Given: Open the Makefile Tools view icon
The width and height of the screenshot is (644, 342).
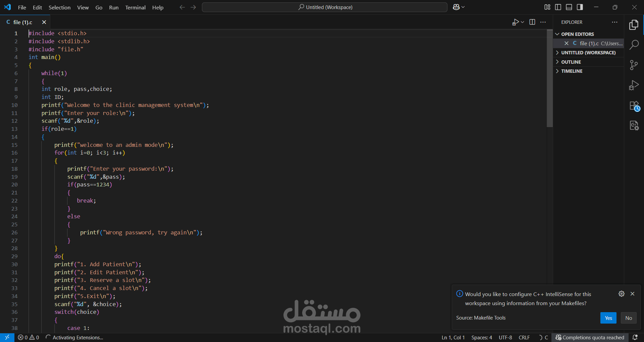Looking at the screenshot, I should 634,126.
